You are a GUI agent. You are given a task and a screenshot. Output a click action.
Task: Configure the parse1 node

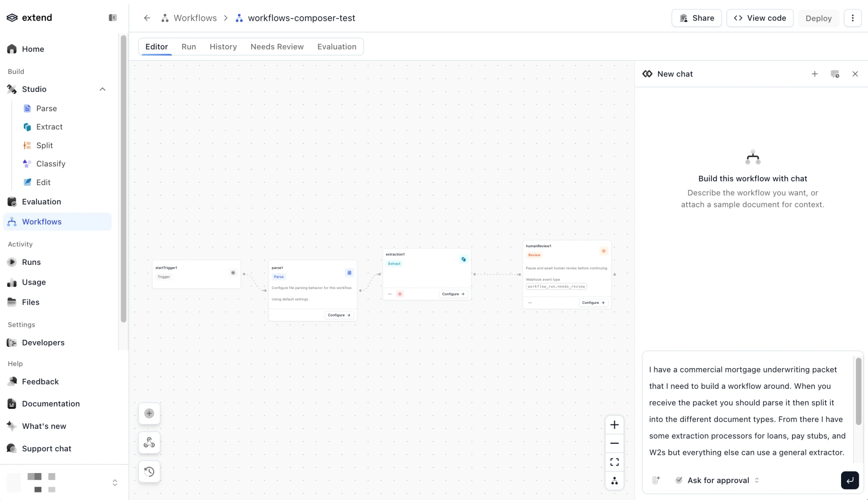pyautogui.click(x=339, y=315)
